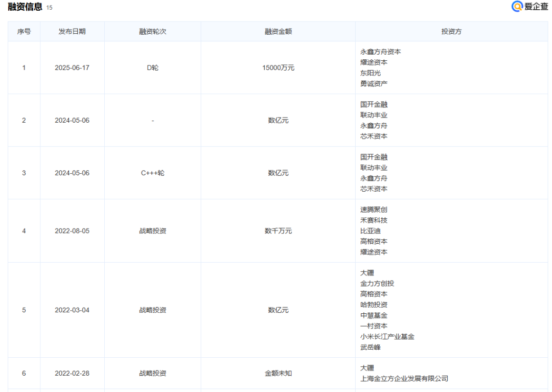Screen dimensions: 552x392
Task: Open investor 耀途资本 in the D轮 row
Action: [x=374, y=62]
